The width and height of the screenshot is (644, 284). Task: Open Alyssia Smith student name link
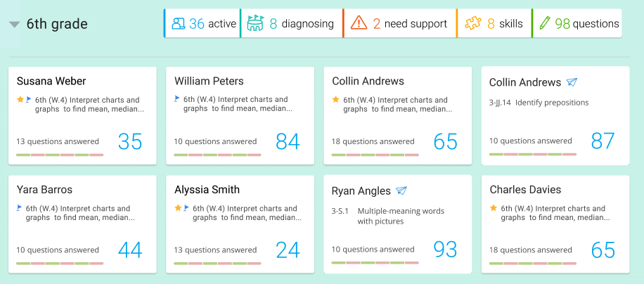207,190
